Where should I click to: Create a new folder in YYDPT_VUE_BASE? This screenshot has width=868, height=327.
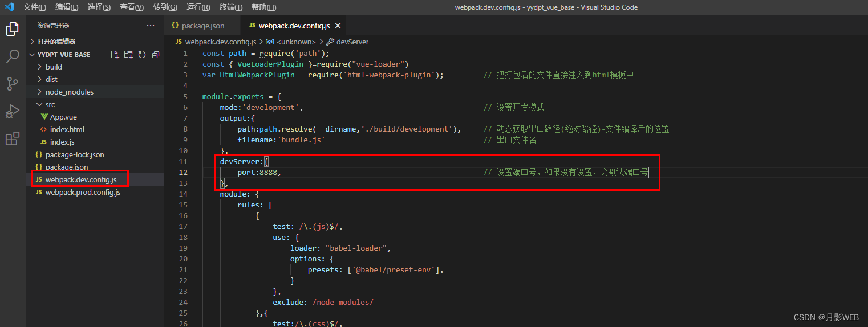(128, 55)
